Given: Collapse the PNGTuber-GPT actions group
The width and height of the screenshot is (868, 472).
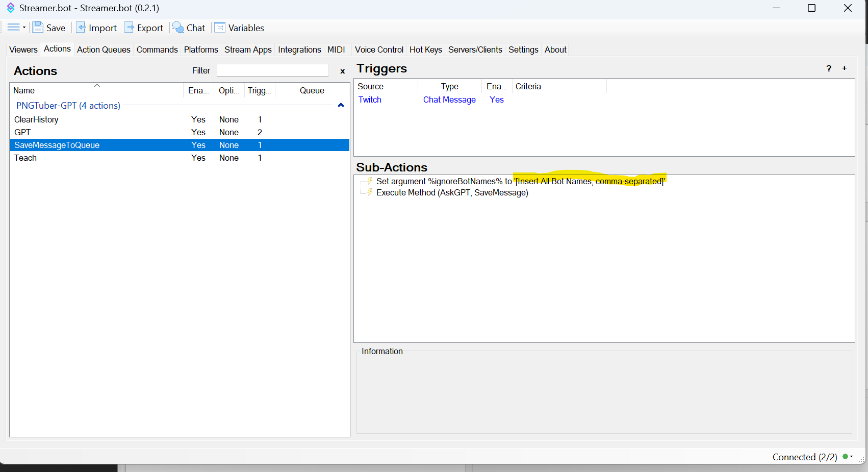Looking at the screenshot, I should pyautogui.click(x=341, y=105).
